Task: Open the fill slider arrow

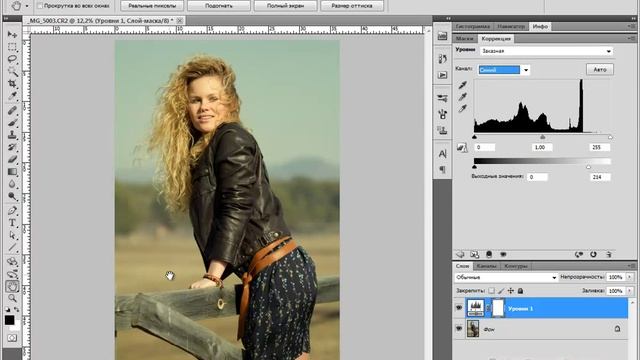Action: [630, 291]
